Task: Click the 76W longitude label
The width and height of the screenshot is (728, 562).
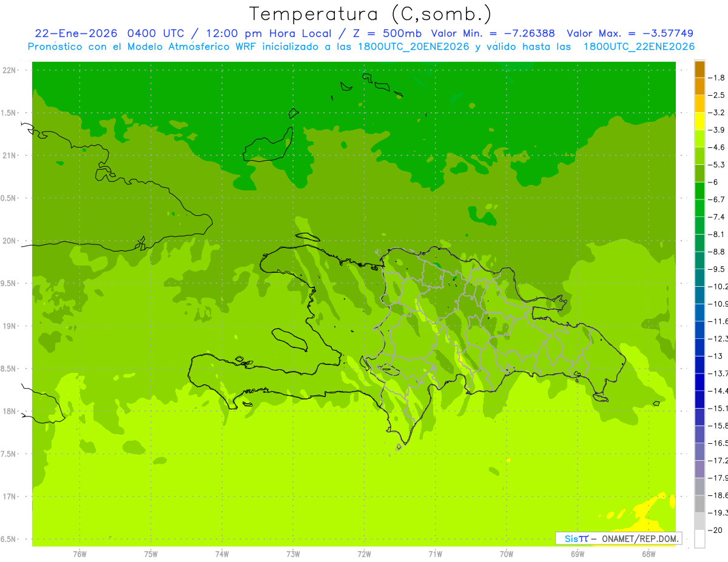Action: (79, 554)
